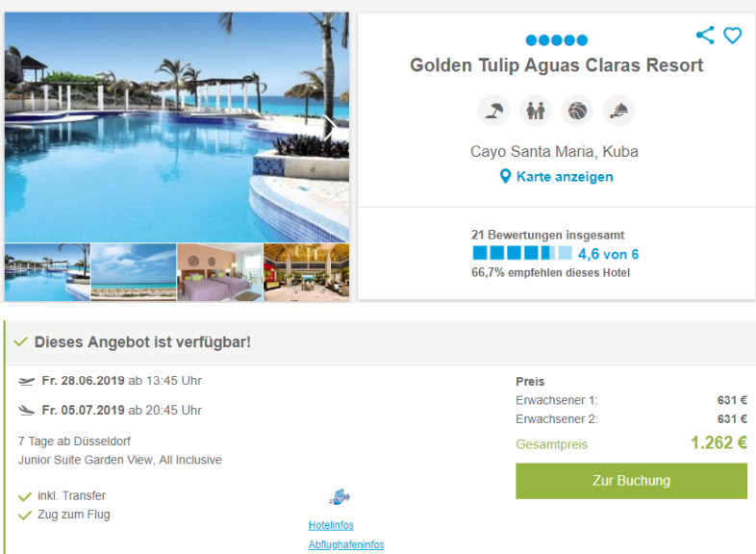Open Karte anzeigen map link
Image resolution: width=756 pixels, height=554 pixels.
click(x=565, y=176)
